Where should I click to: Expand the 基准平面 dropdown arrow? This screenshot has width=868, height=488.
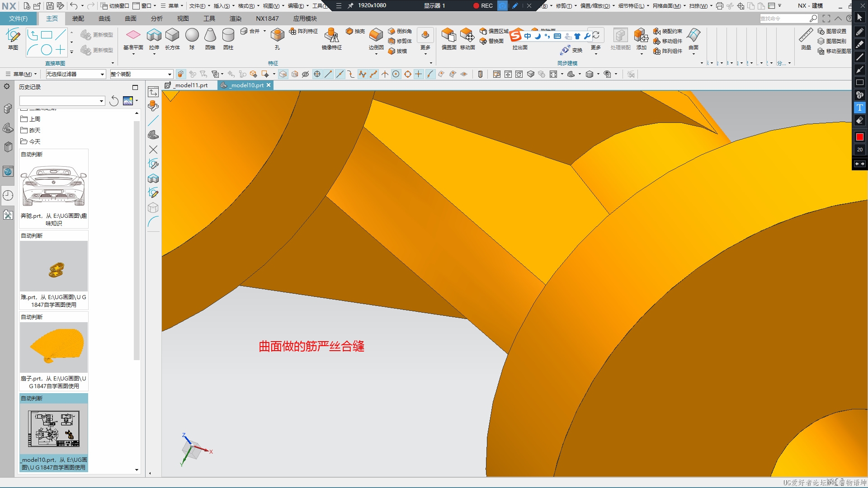tap(133, 54)
